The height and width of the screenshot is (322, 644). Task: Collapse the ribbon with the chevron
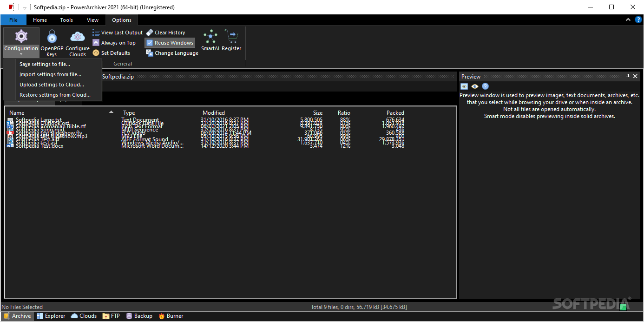click(628, 20)
